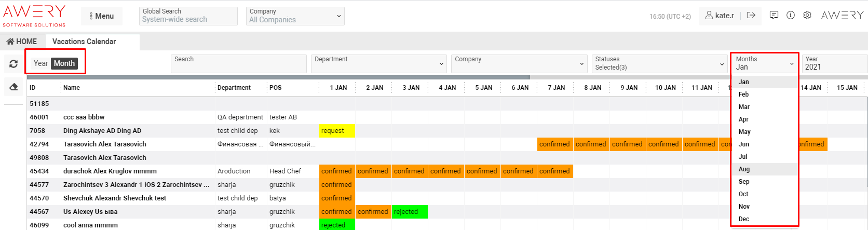The image size is (868, 230).
Task: Click the eraser clear-filters icon
Action: 13,87
